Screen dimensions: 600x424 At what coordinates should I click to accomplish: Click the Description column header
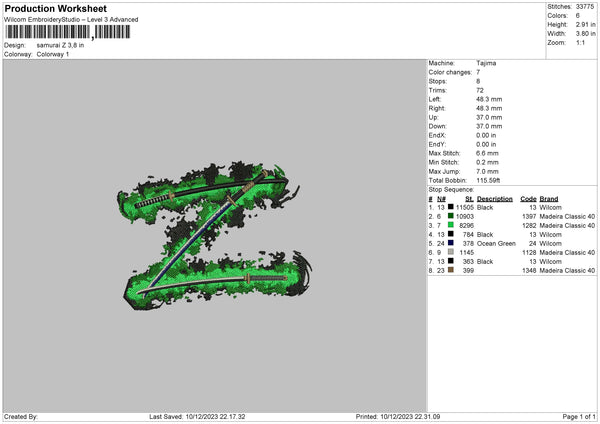(x=495, y=198)
